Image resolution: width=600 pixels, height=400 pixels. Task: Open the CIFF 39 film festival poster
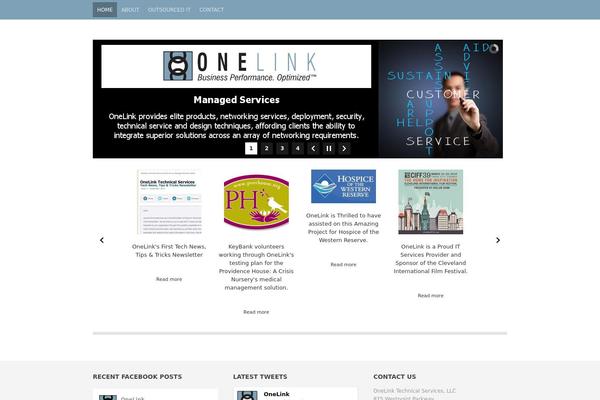(x=430, y=202)
